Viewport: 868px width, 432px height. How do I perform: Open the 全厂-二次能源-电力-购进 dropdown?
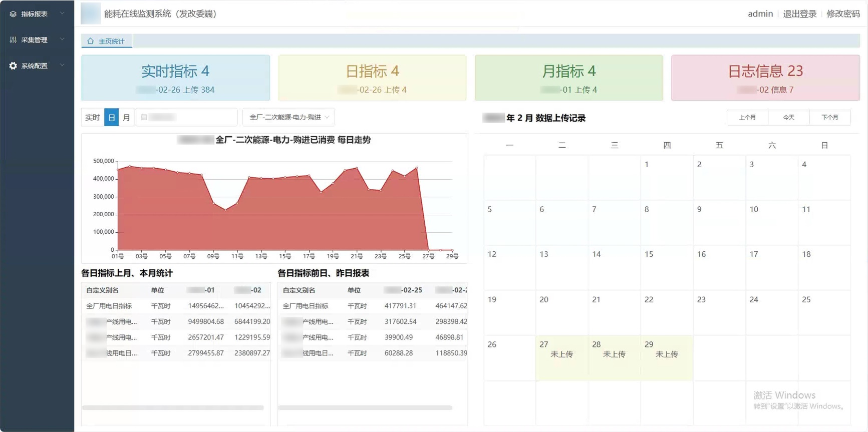coord(288,117)
